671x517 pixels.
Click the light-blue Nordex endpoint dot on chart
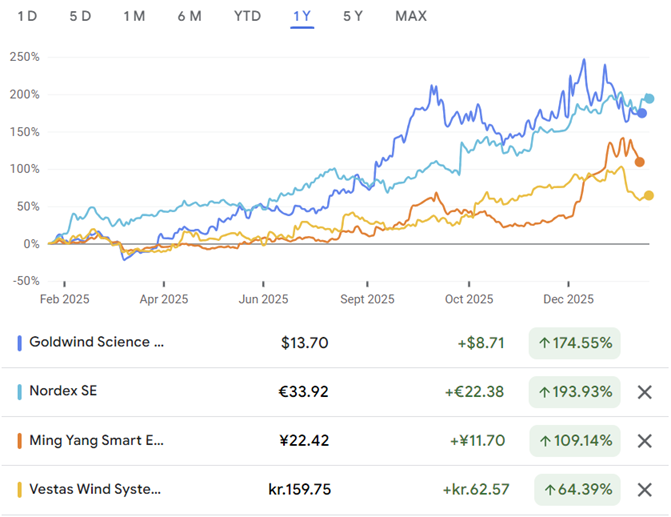click(x=649, y=99)
